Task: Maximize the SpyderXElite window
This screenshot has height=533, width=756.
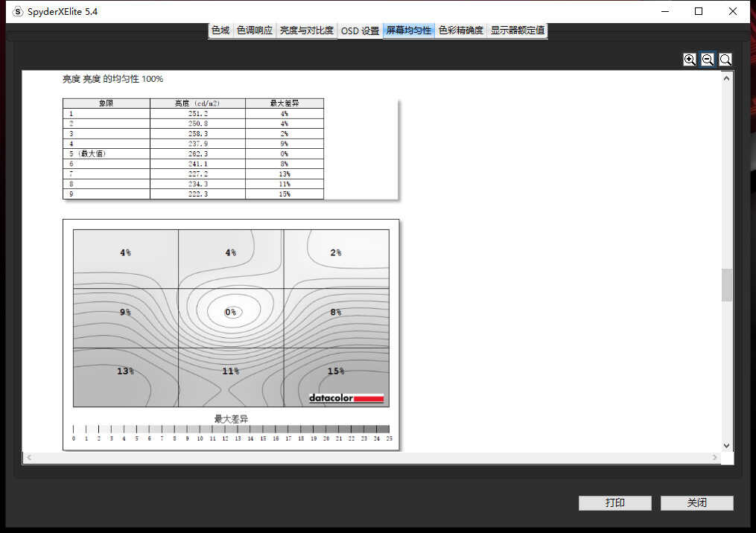Action: pos(699,11)
